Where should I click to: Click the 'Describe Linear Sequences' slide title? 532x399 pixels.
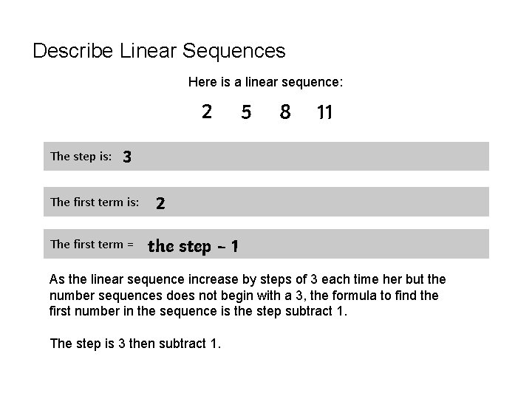[x=159, y=51]
